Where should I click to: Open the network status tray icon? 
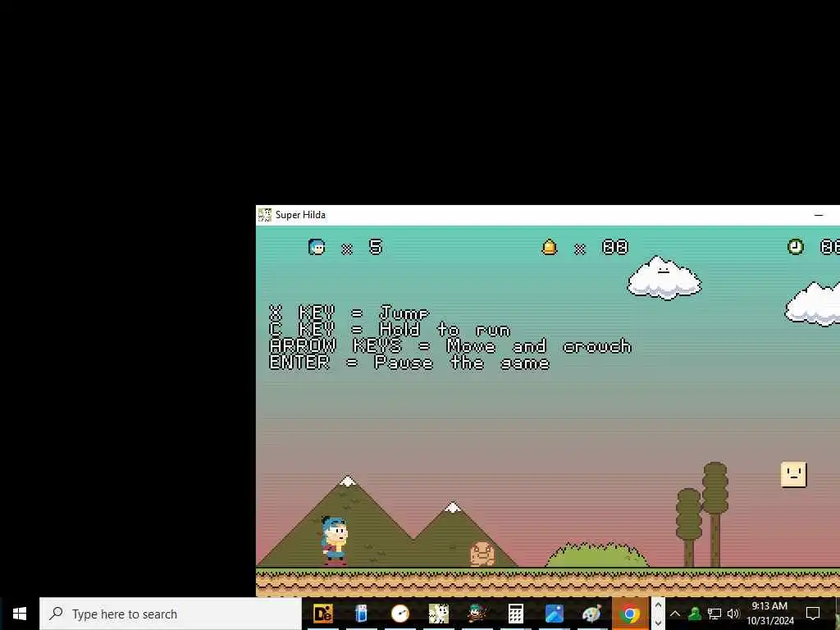coord(714,614)
